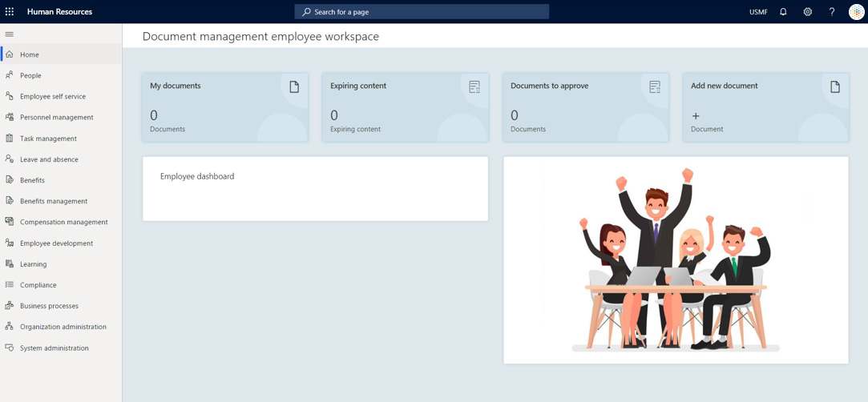Open the user profile avatar
This screenshot has width=868, height=402.
856,12
